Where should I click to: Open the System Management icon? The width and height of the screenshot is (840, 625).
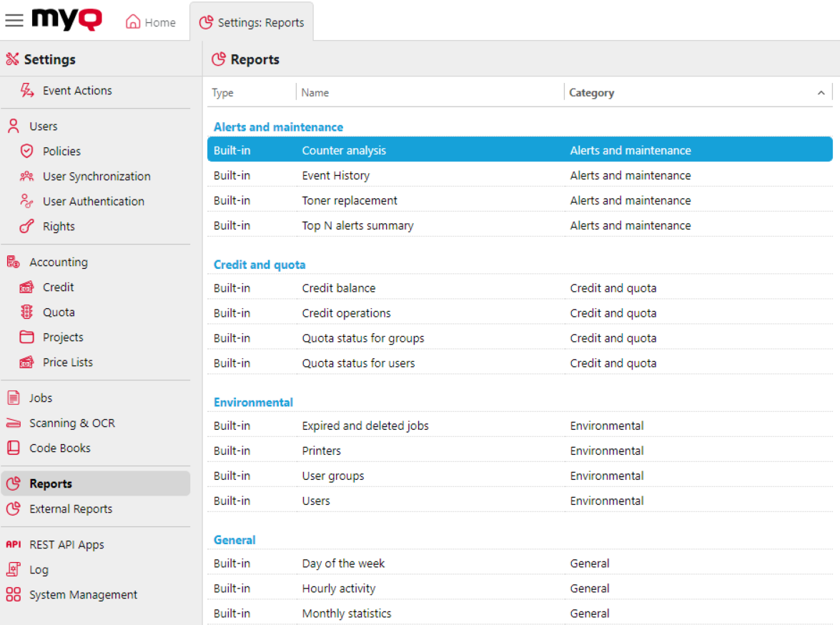[x=14, y=594]
